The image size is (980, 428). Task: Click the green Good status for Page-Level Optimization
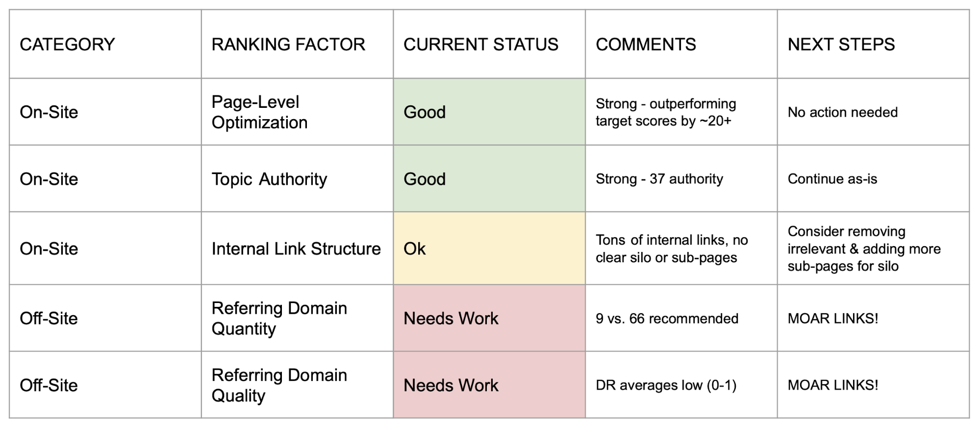489,112
